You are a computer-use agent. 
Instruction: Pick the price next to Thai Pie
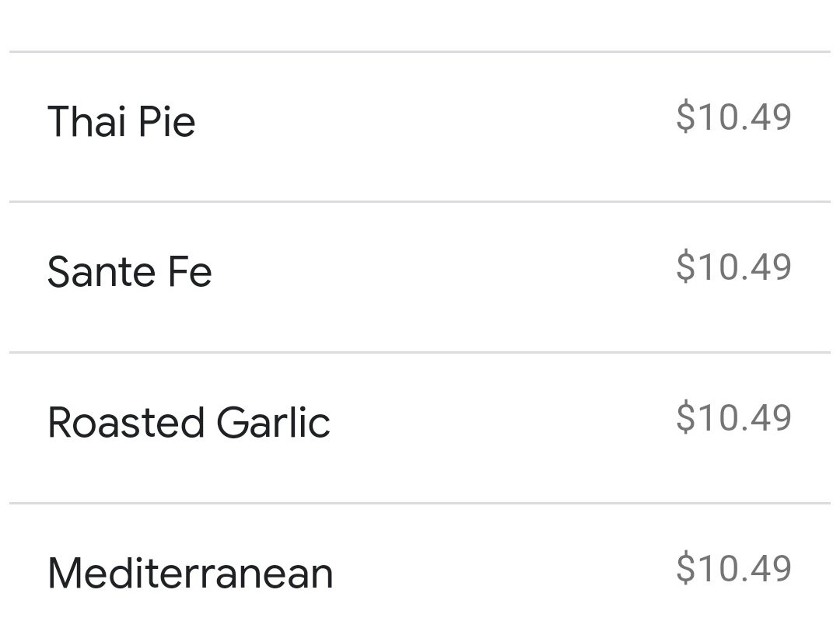tap(733, 117)
